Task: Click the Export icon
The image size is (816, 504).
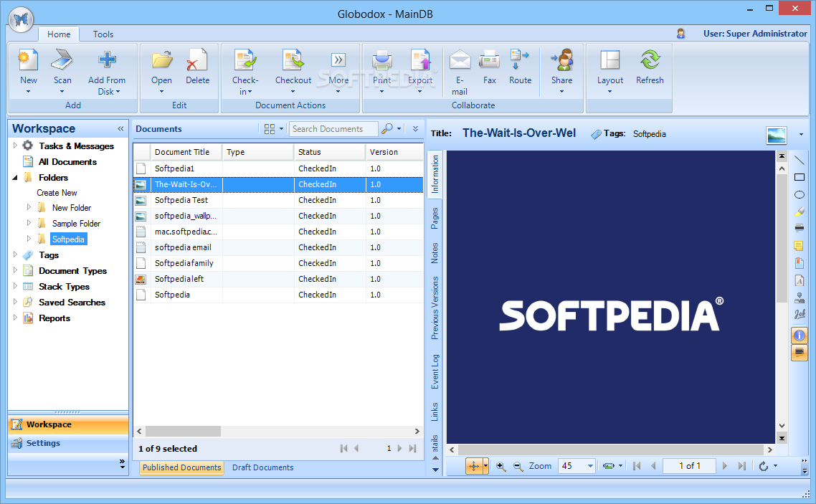Action: point(420,60)
